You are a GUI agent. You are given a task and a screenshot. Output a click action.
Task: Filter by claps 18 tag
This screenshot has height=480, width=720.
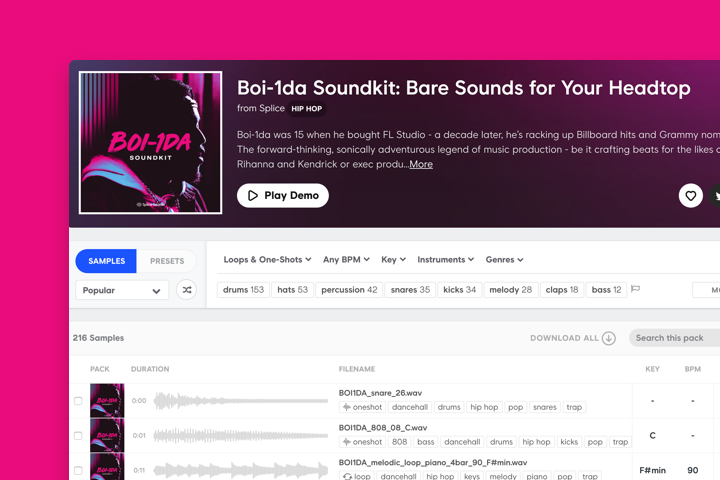tap(562, 290)
